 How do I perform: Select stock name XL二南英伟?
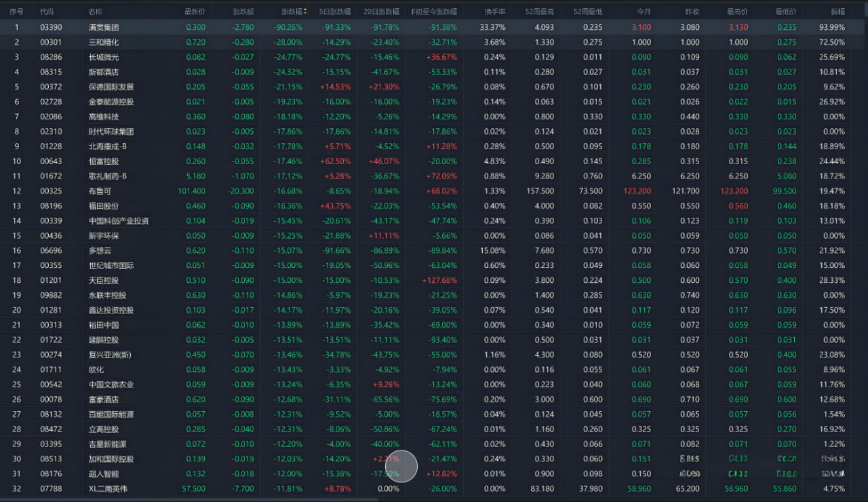(x=108, y=488)
